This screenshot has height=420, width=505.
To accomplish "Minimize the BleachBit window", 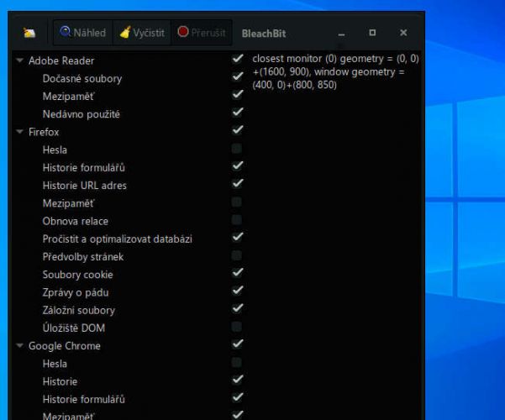I will pos(341,34).
